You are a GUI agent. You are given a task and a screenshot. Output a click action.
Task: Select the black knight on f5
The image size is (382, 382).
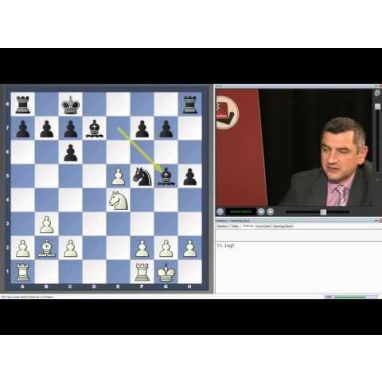pyautogui.click(x=142, y=177)
